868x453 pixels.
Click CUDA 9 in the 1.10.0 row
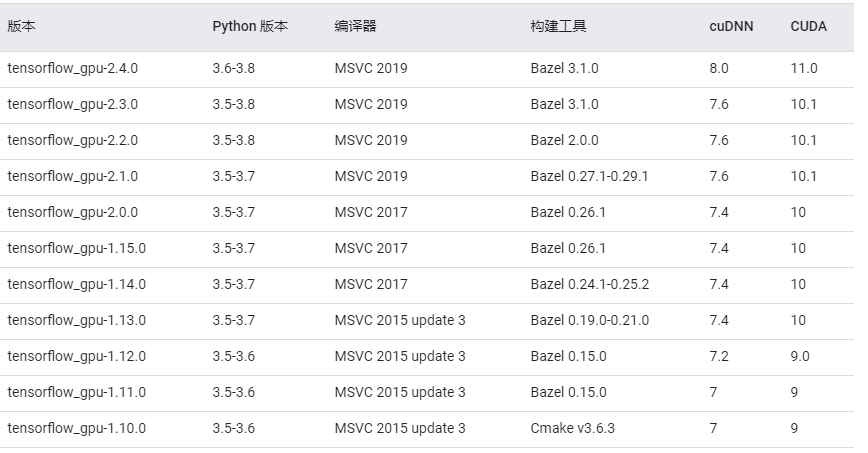click(794, 428)
